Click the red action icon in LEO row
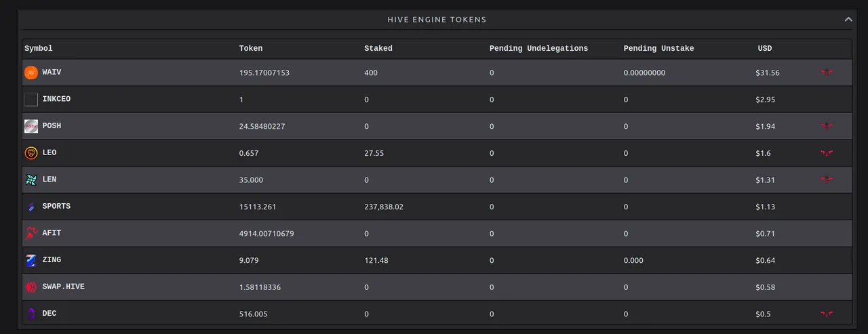This screenshot has height=334, width=868. tap(827, 153)
